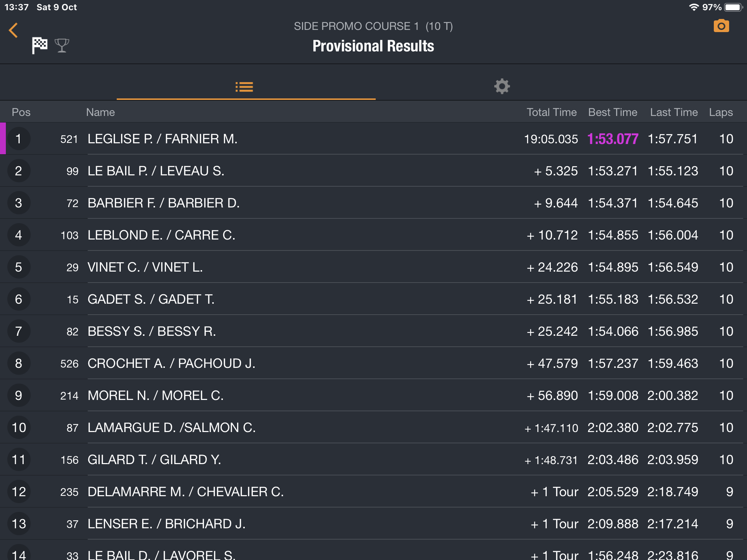This screenshot has width=747, height=560.
Task: Tap the orange back arrow
Action: click(x=13, y=30)
